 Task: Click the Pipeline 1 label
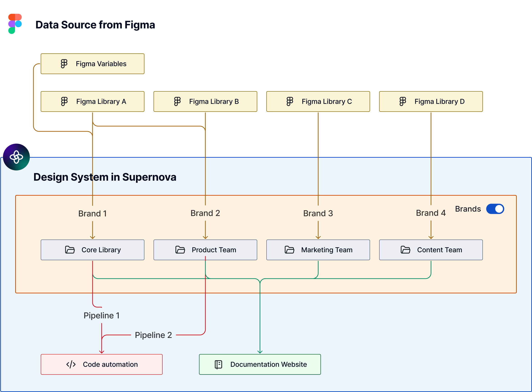[x=101, y=316]
